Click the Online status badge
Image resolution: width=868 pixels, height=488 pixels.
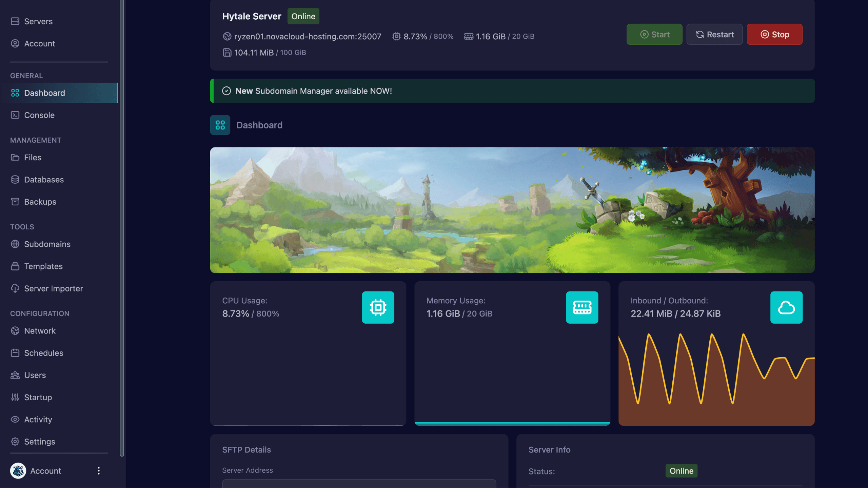pyautogui.click(x=303, y=16)
